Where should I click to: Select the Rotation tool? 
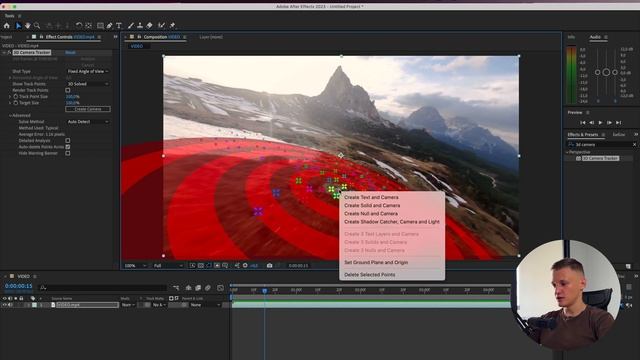point(79,26)
